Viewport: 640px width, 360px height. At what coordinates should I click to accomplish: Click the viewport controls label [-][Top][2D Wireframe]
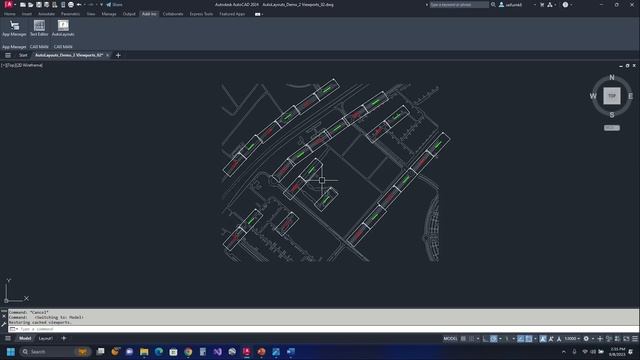point(22,65)
